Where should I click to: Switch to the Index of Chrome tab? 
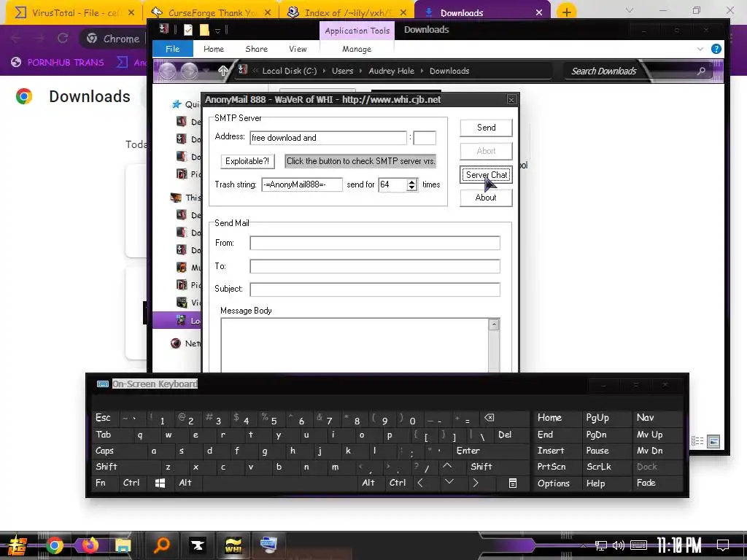348,13
